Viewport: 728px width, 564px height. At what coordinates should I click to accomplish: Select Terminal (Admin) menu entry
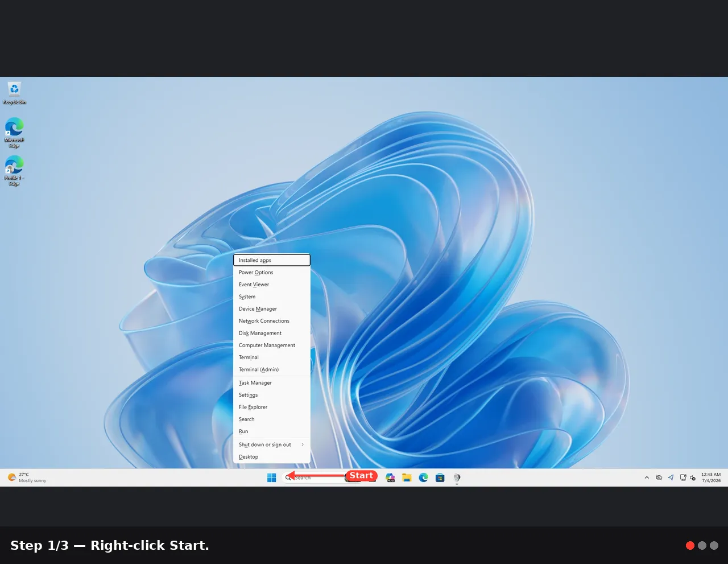point(272,369)
